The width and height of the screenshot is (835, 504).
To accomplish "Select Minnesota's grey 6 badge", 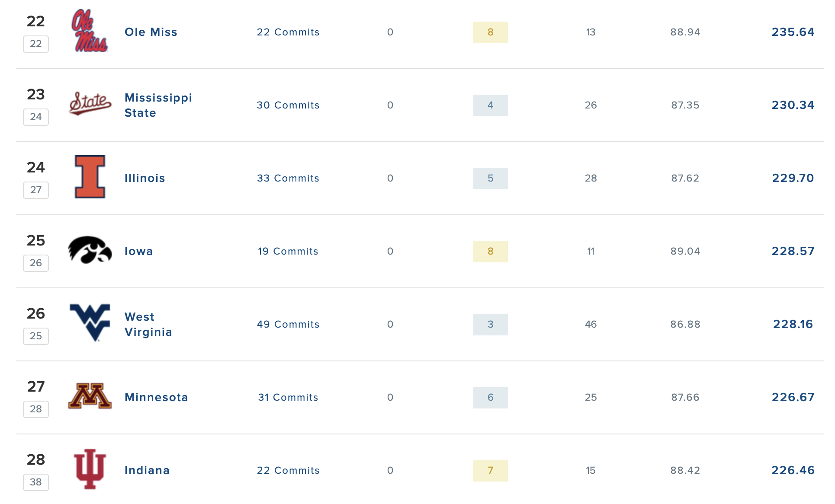I will (x=491, y=397).
